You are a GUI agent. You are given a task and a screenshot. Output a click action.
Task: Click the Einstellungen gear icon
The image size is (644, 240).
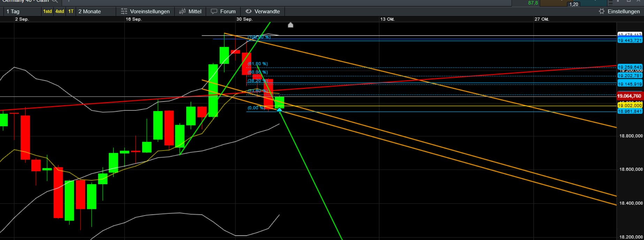601,12
